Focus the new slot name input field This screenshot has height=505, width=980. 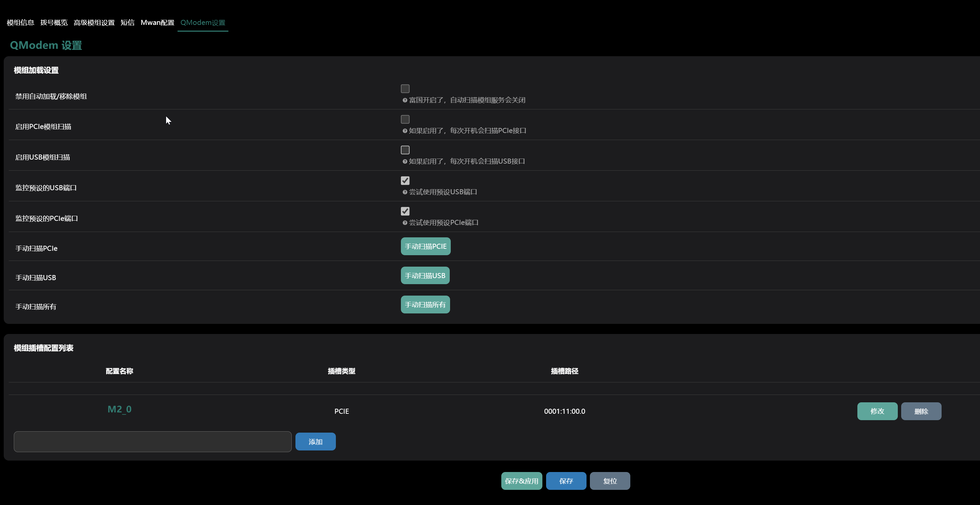click(x=153, y=441)
